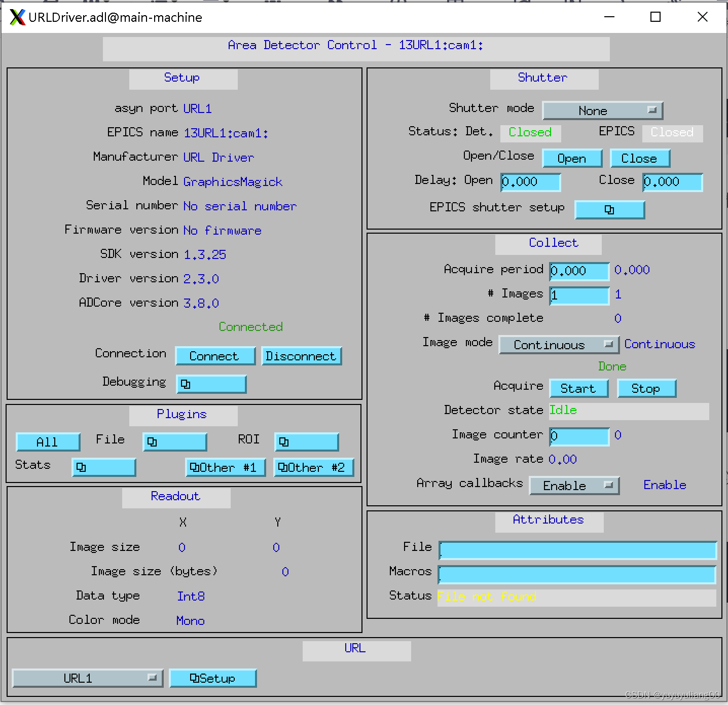Open the File plugin display

point(174,442)
